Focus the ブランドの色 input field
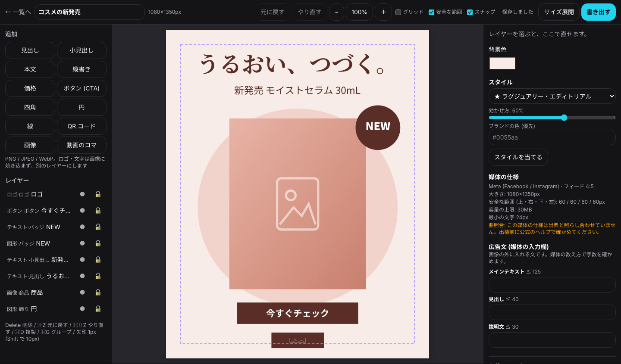Image resolution: width=621 pixels, height=364 pixels. (552, 137)
